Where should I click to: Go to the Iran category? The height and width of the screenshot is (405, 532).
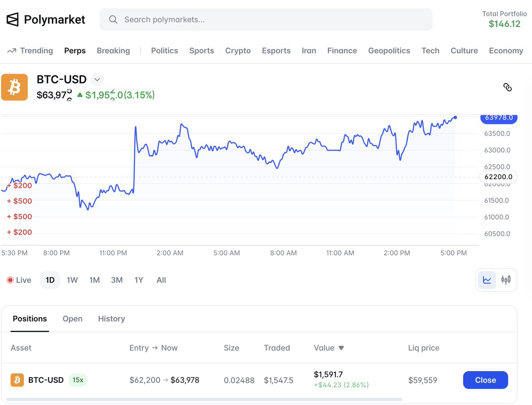pyautogui.click(x=309, y=51)
